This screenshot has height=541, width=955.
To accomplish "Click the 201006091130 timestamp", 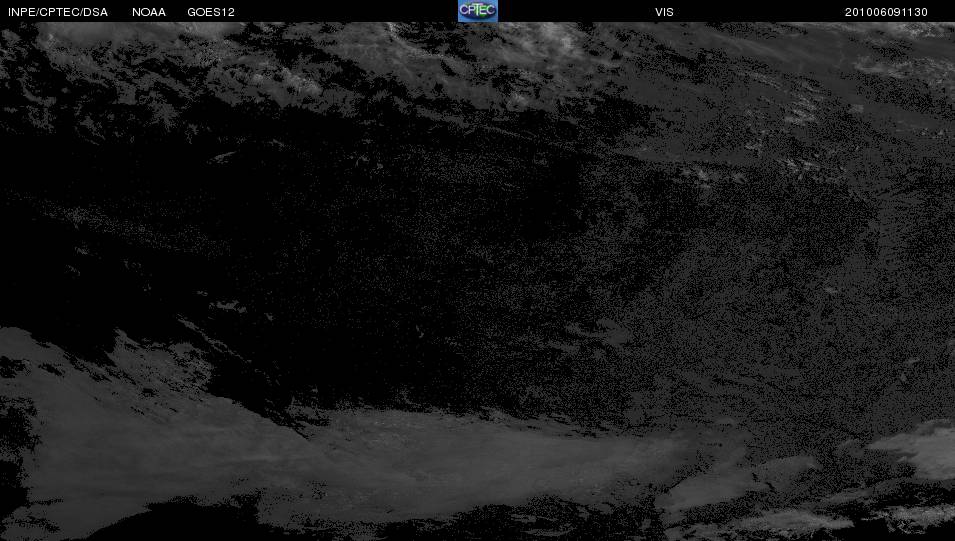I will pyautogui.click(x=886, y=12).
